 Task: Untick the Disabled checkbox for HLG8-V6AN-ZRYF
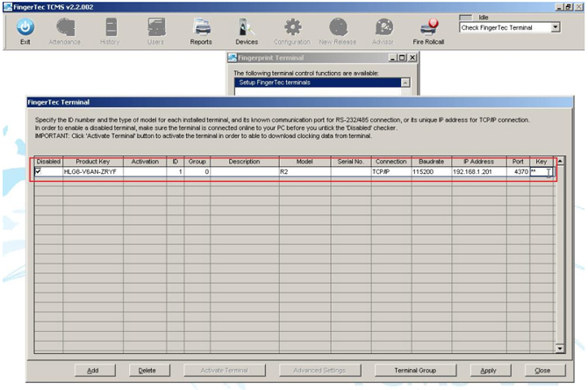tap(38, 171)
